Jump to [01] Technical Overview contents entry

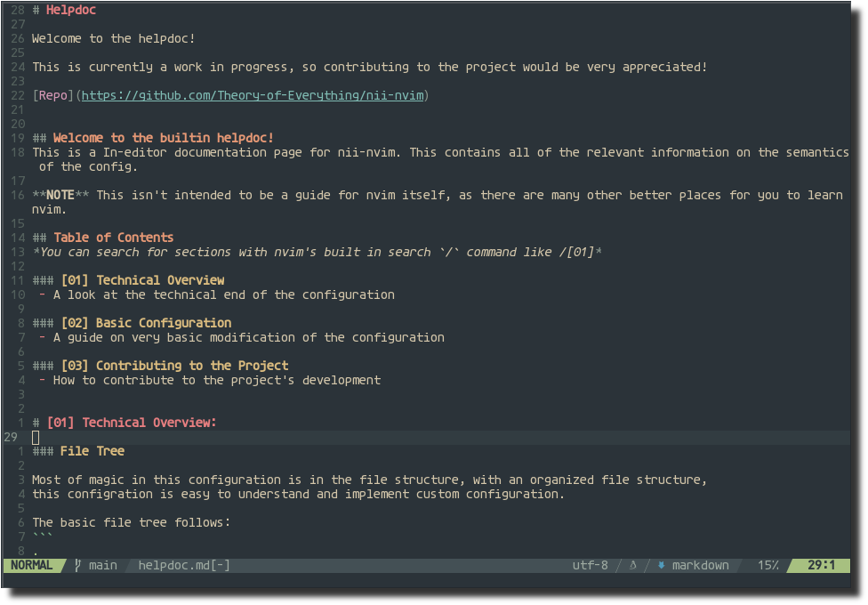pyautogui.click(x=142, y=280)
